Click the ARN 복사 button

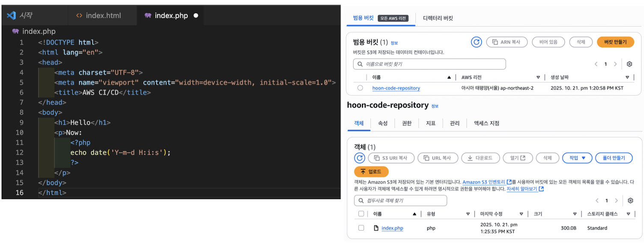(507, 42)
